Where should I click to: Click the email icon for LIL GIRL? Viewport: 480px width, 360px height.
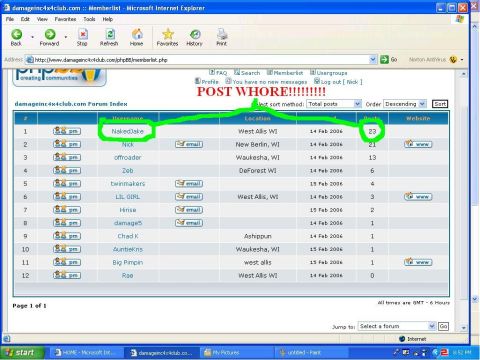coord(189,197)
